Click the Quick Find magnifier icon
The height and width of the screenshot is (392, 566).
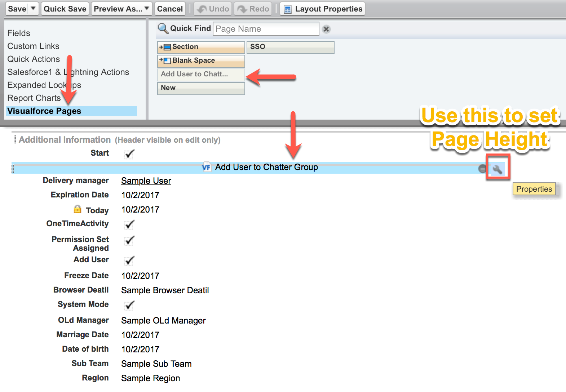pos(163,28)
